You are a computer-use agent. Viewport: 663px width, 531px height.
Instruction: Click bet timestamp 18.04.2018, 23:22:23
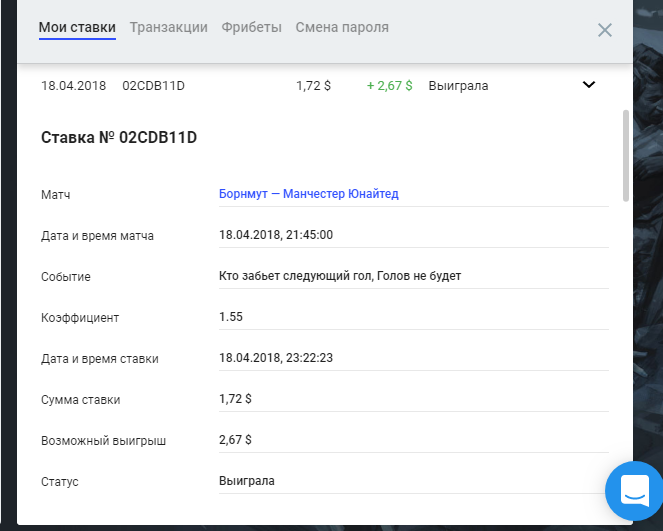click(275, 358)
